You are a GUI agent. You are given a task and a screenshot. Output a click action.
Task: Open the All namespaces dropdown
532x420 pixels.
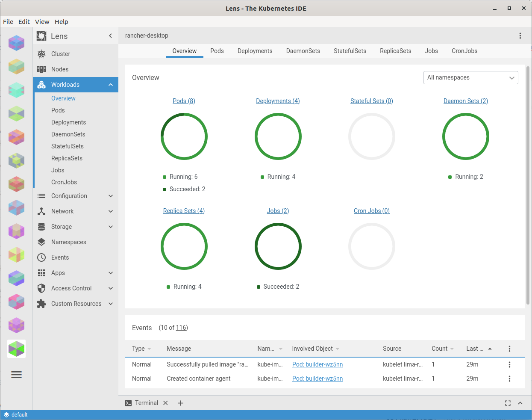click(x=470, y=77)
